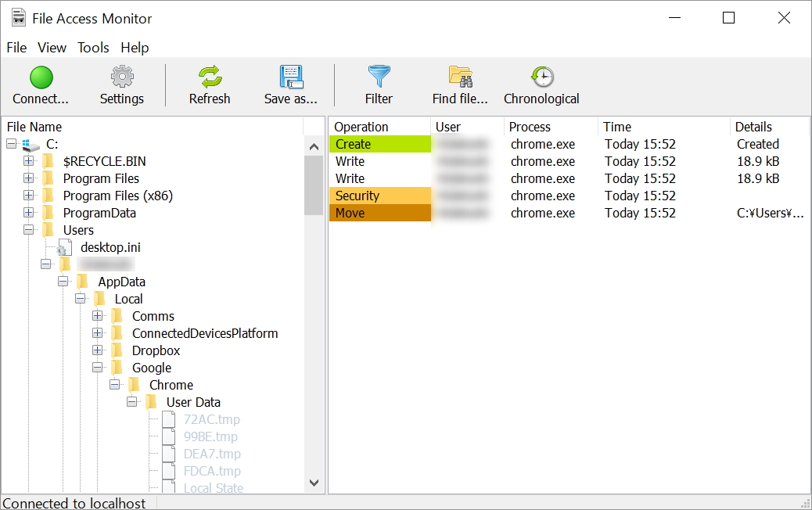This screenshot has height=510, width=812.
Task: Open the View menu
Action: click(x=52, y=48)
